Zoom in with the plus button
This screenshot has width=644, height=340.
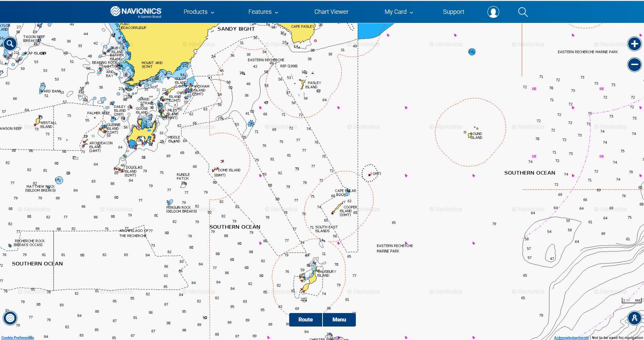[634, 44]
